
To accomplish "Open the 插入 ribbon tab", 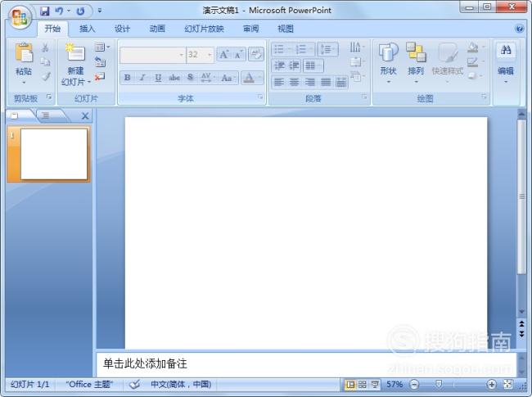I will [x=88, y=29].
